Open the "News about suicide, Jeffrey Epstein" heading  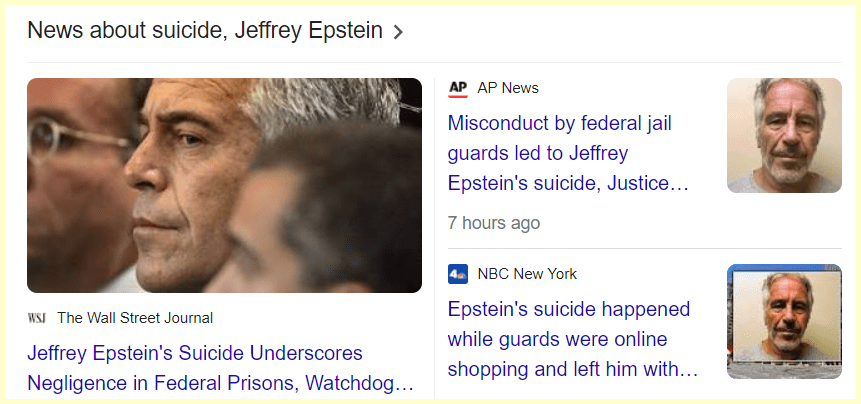[205, 31]
